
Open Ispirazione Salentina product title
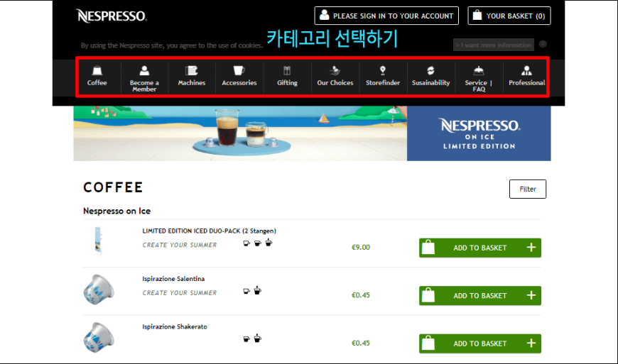tap(173, 279)
